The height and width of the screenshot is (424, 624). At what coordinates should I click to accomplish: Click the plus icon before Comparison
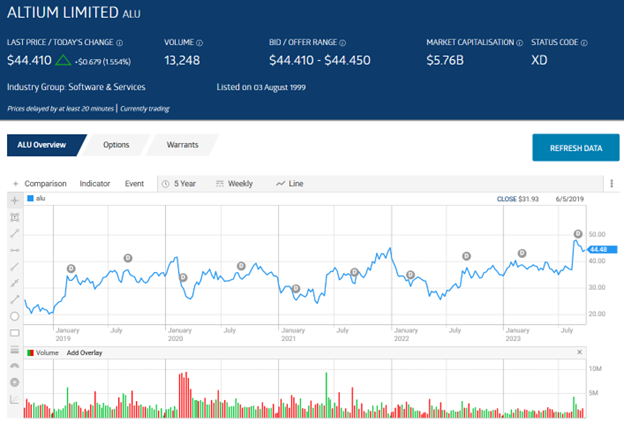(x=16, y=184)
